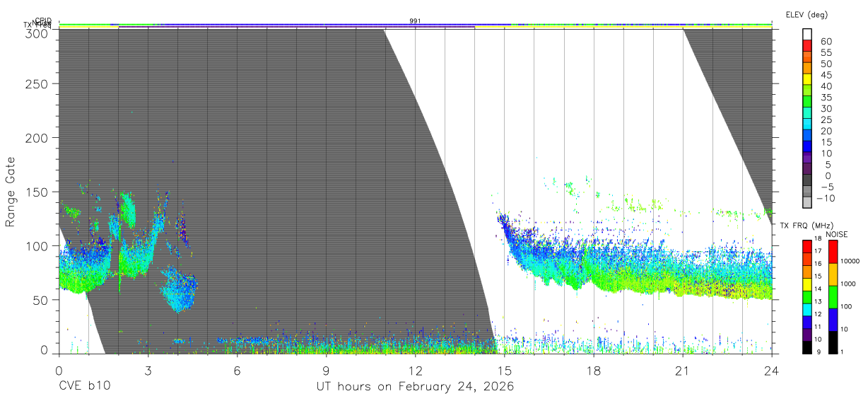This screenshot has width=868, height=401.
Task: Click the '30' label on ELEV colorbar
Action: (826, 109)
